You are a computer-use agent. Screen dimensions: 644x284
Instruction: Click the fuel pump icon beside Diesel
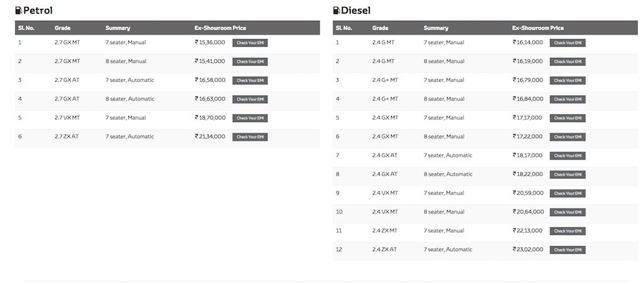point(336,10)
